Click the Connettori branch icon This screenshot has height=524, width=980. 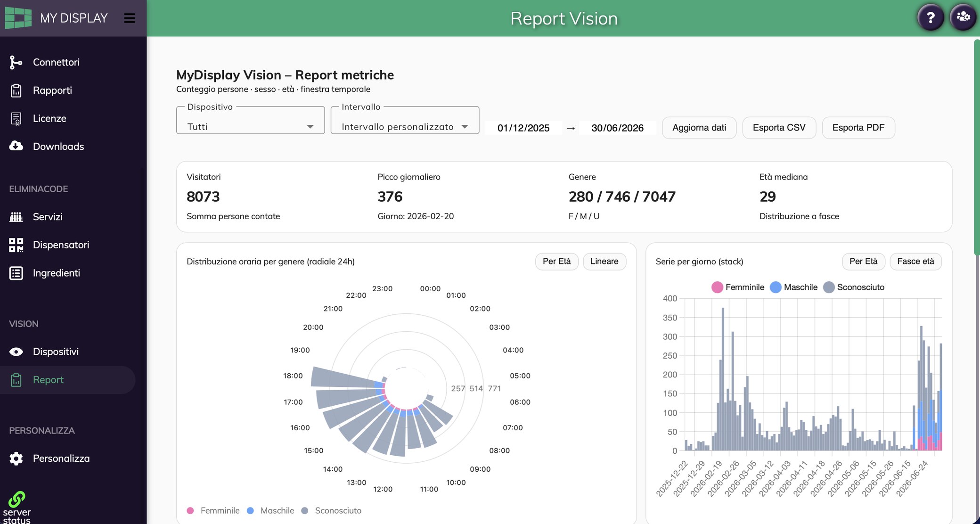point(16,62)
